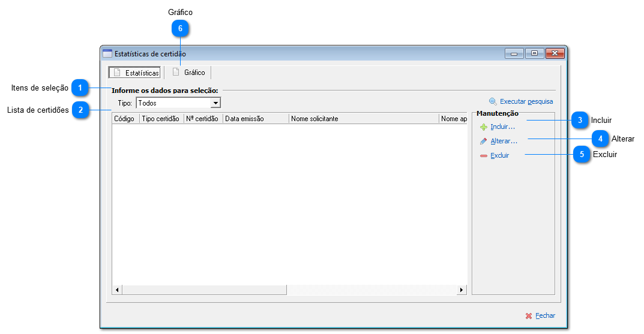Click the page icon on Estatísticas tab
The height and width of the screenshot is (334, 644).
pos(117,72)
